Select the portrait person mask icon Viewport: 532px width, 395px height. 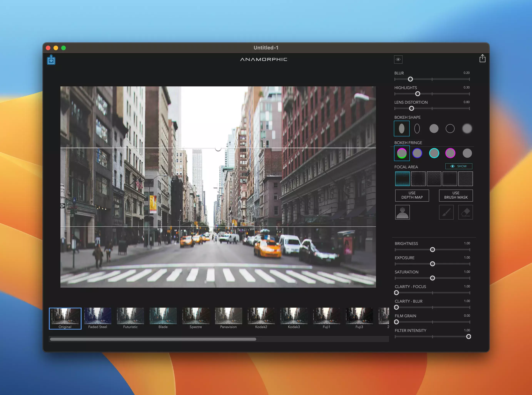402,212
